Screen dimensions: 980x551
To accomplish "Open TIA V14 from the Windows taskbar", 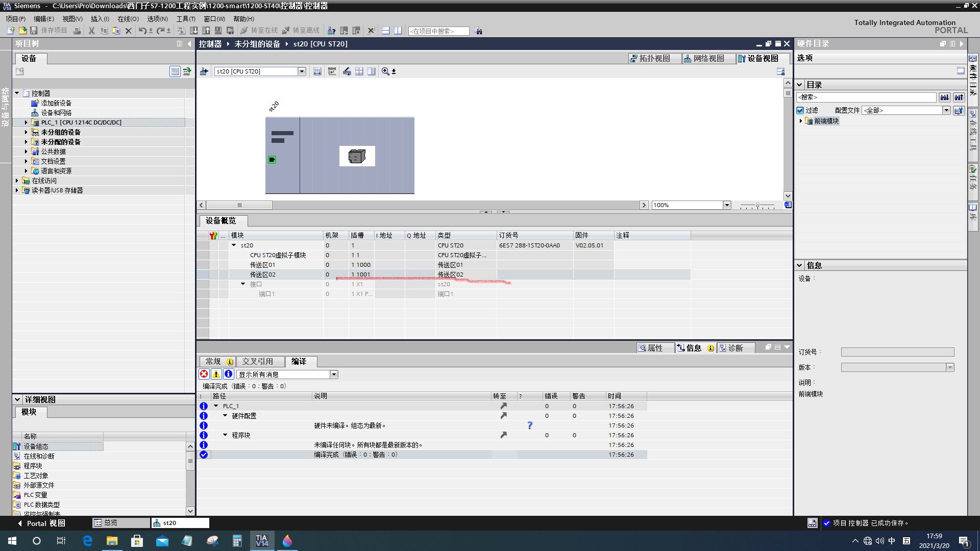I will [x=262, y=541].
